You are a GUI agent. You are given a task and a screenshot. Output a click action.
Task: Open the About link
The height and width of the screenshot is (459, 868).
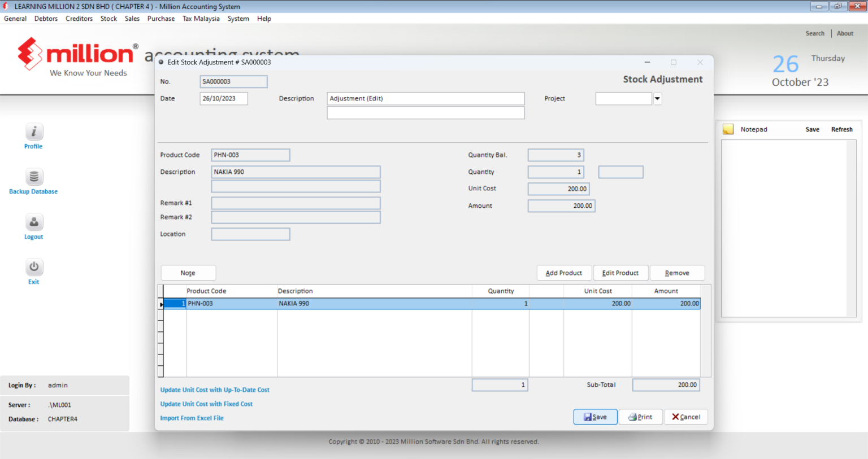pos(845,33)
